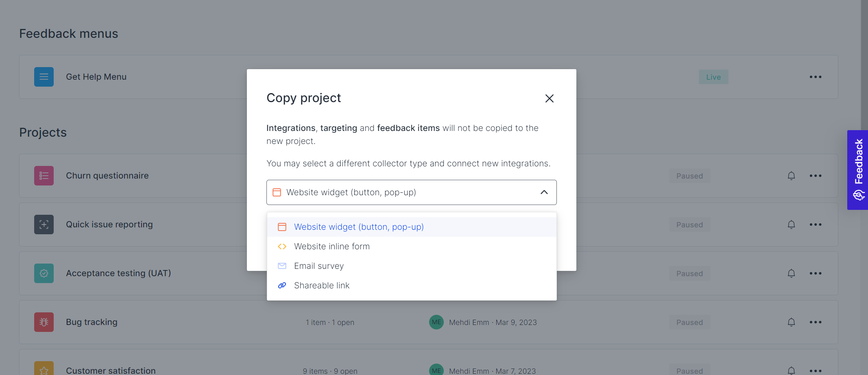Open Get Help Menu more options

[x=815, y=77]
